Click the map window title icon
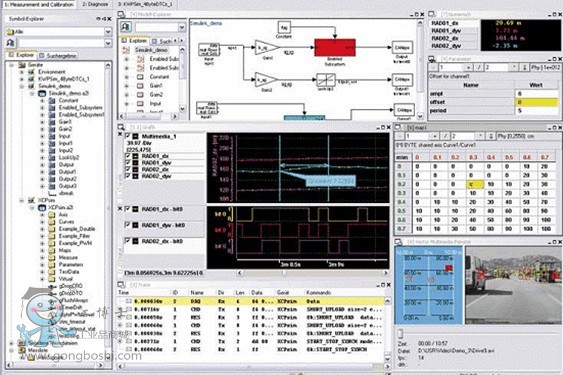This screenshot has height=375, width=563. tap(398, 128)
